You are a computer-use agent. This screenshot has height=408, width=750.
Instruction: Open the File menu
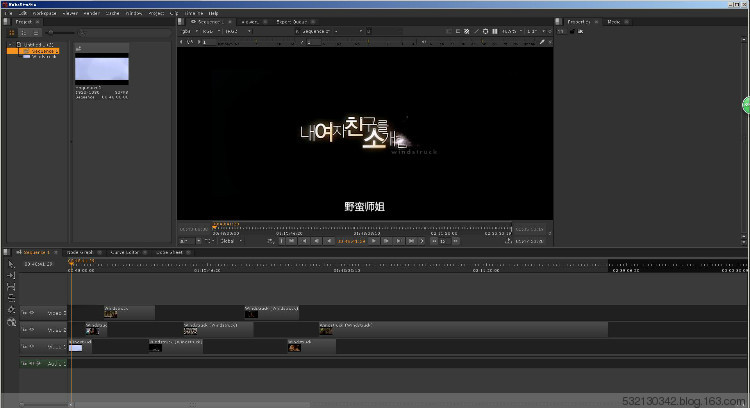point(9,13)
